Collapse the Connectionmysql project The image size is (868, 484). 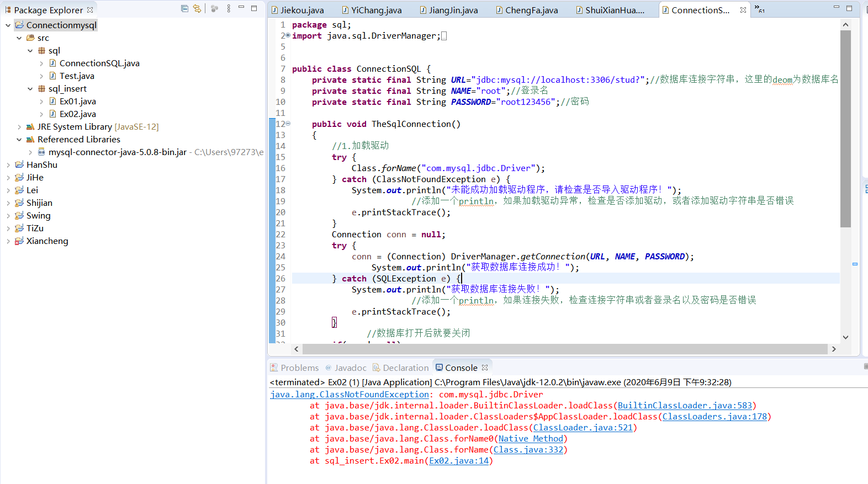8,25
